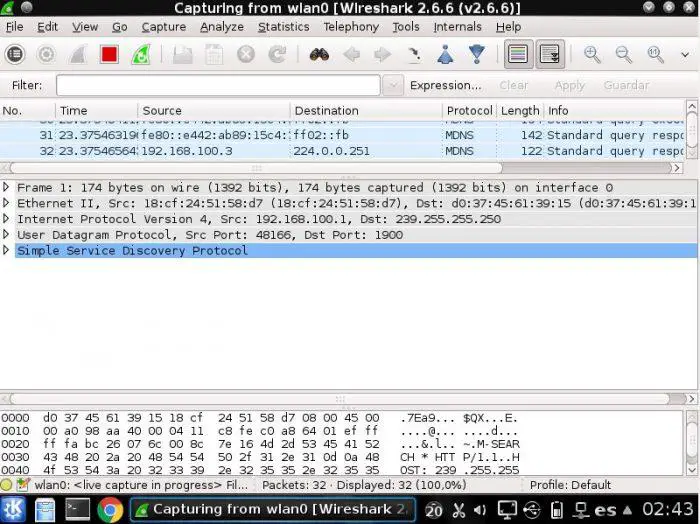Click the open capture file icon
The width and height of the screenshot is (700, 524).
(x=182, y=54)
